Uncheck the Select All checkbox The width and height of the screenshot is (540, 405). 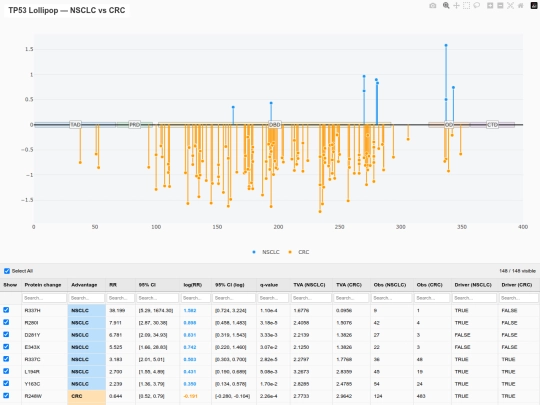pyautogui.click(x=7, y=271)
